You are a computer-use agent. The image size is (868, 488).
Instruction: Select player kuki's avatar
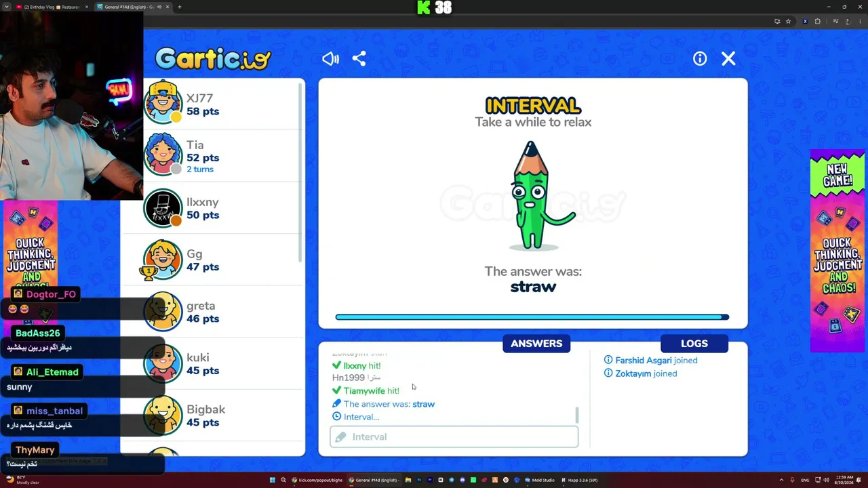pos(163,363)
